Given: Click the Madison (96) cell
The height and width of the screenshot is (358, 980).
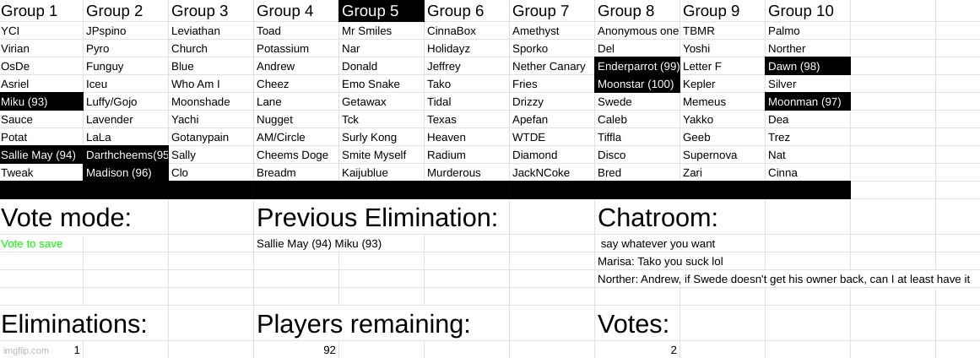Looking at the screenshot, I should (x=126, y=173).
